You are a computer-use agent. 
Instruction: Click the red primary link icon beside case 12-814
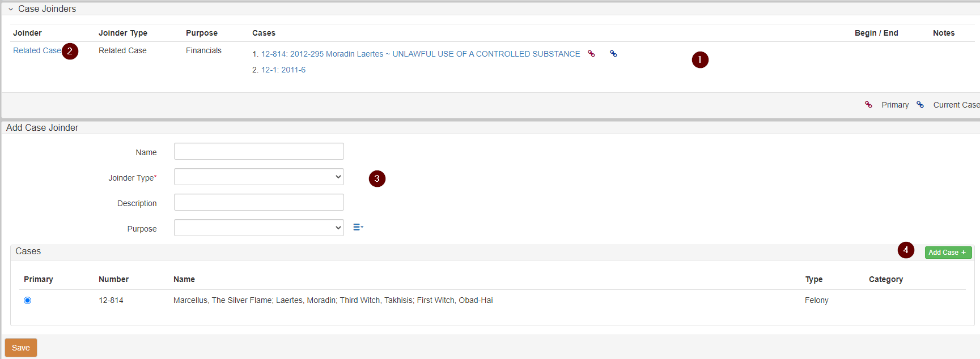591,54
